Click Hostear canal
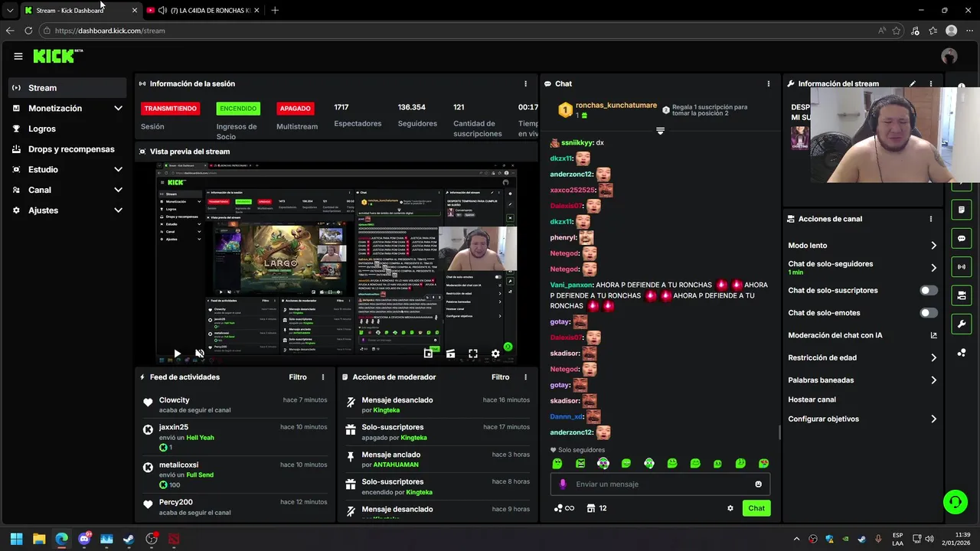The width and height of the screenshot is (980, 551). (812, 399)
